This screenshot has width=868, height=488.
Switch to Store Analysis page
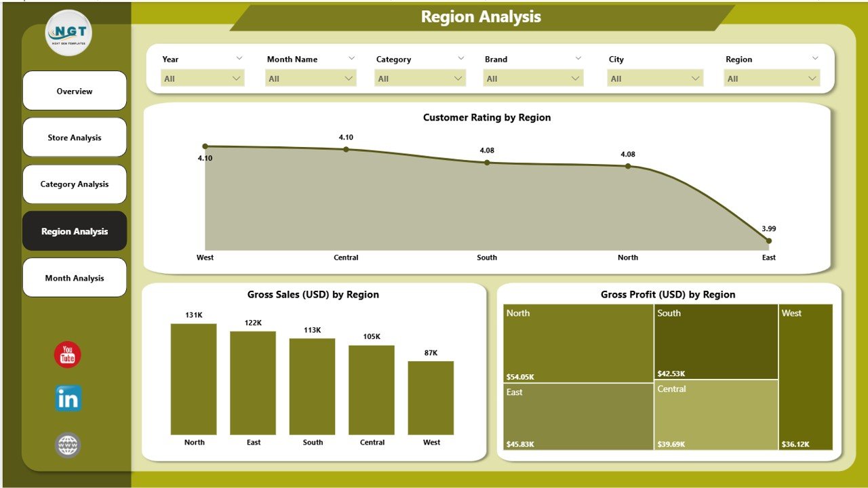pyautogui.click(x=75, y=138)
